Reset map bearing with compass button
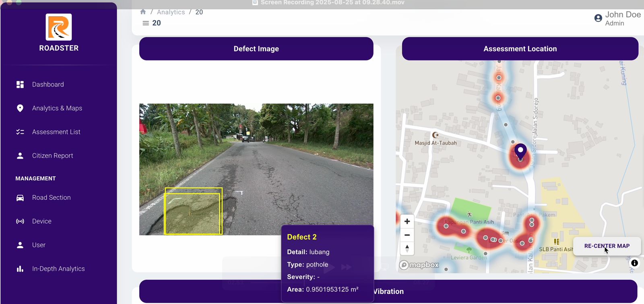 [407, 248]
